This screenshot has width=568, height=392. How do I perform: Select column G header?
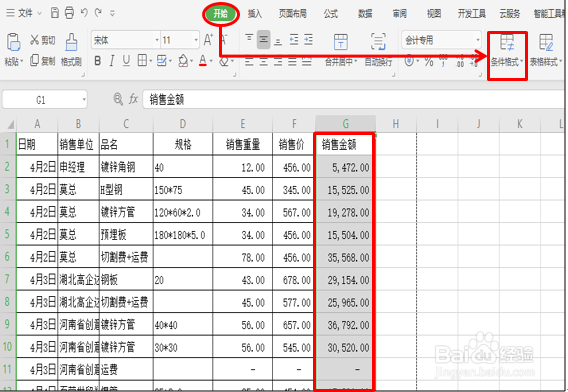346,124
